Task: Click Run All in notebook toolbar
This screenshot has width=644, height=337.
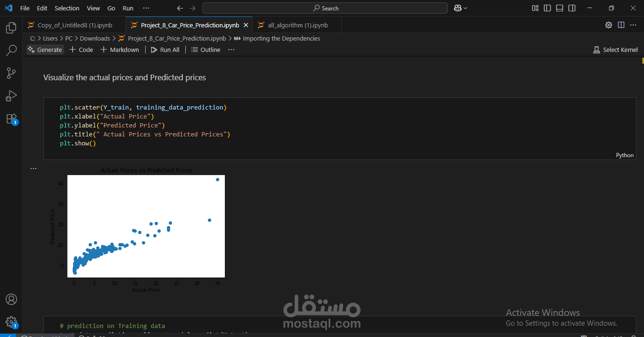Action: 165,50
